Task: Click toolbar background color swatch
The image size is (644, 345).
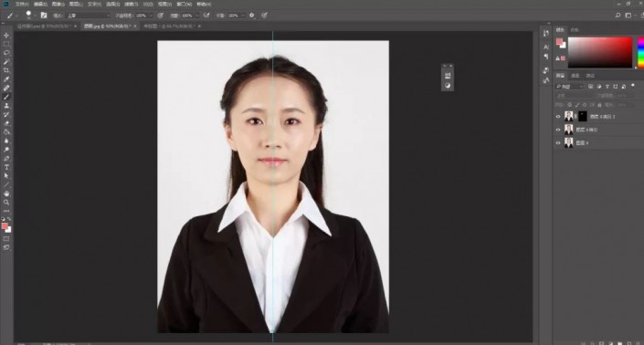Action: click(x=8, y=230)
